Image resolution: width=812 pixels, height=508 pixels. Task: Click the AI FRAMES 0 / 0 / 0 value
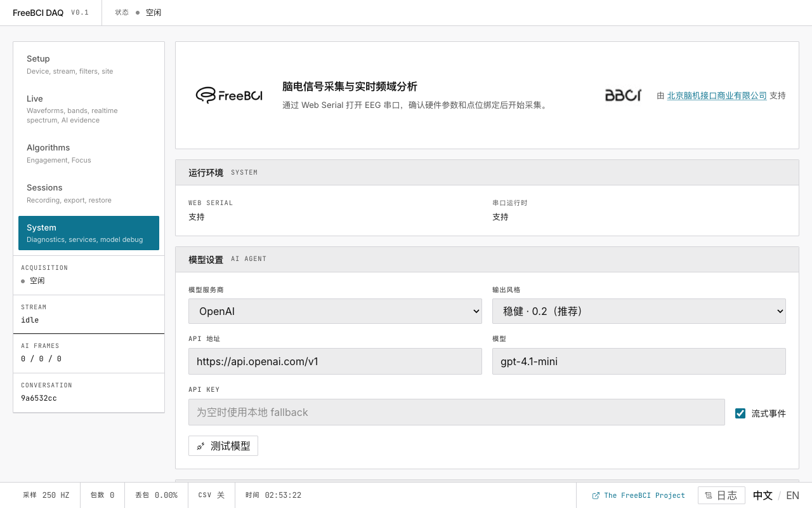(41, 359)
